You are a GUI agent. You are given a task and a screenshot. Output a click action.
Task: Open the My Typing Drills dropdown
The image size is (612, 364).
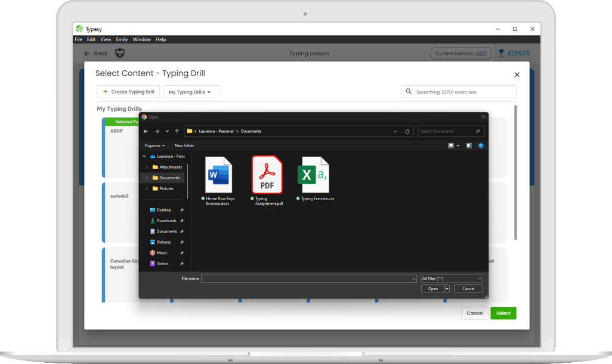pos(191,92)
